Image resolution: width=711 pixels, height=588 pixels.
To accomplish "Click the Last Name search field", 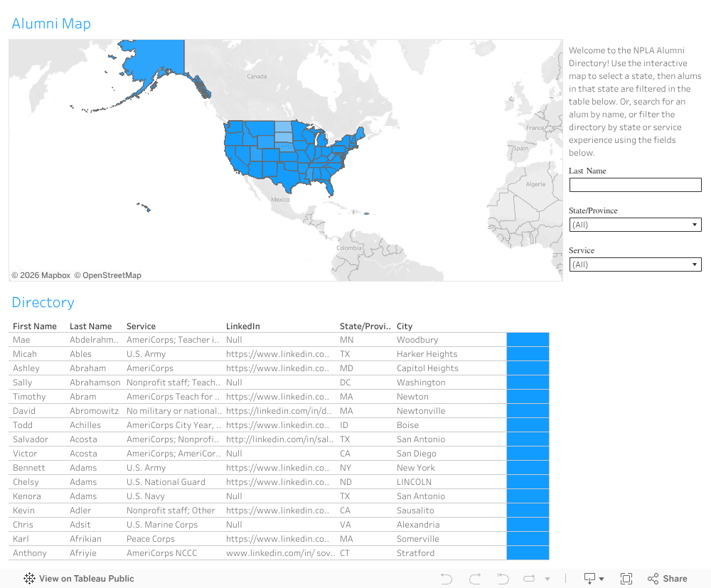I will click(x=635, y=185).
